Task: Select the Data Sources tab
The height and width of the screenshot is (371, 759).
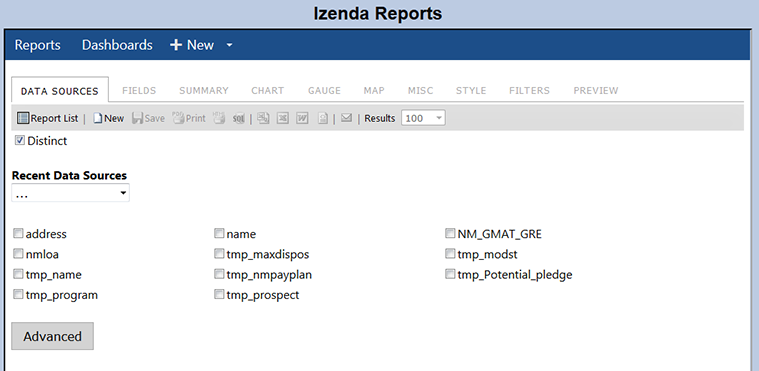Action: 60,90
